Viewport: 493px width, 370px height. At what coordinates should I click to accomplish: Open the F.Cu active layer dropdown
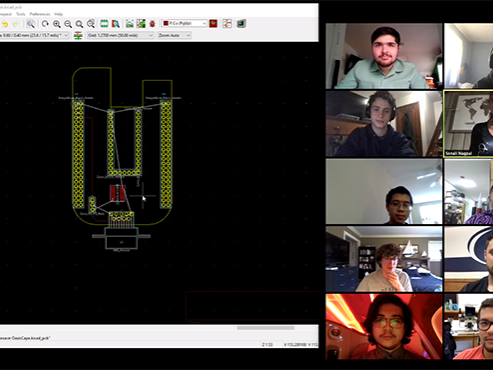[184, 23]
